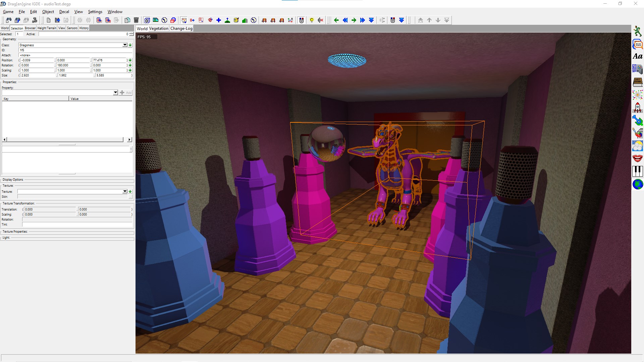Click the Rotation Y value field 180.000
The image size is (644, 362).
click(73, 65)
